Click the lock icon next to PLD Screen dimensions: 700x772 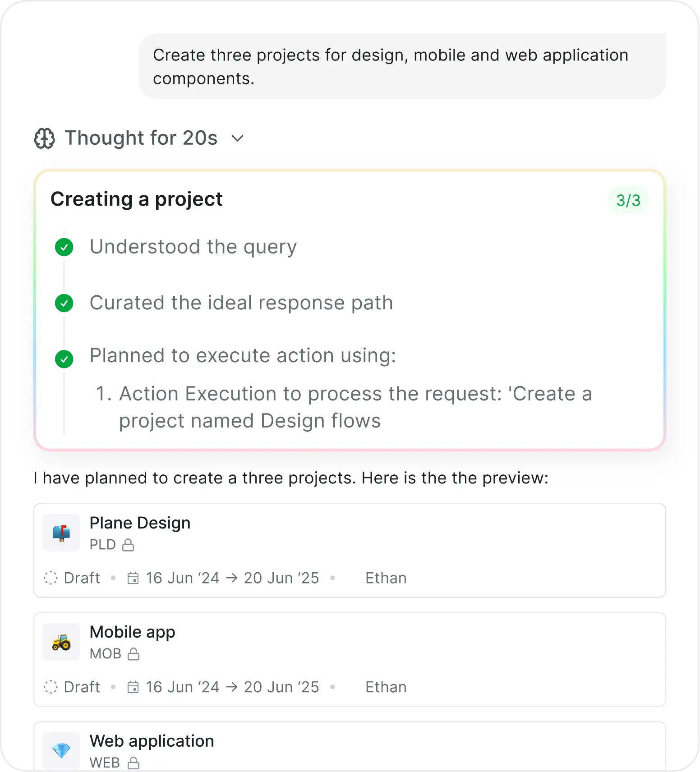click(129, 545)
